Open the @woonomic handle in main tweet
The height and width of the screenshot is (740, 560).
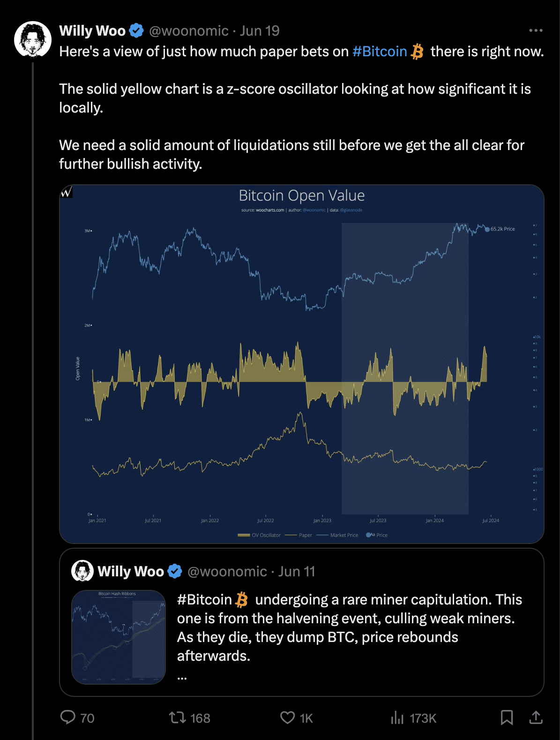(189, 31)
